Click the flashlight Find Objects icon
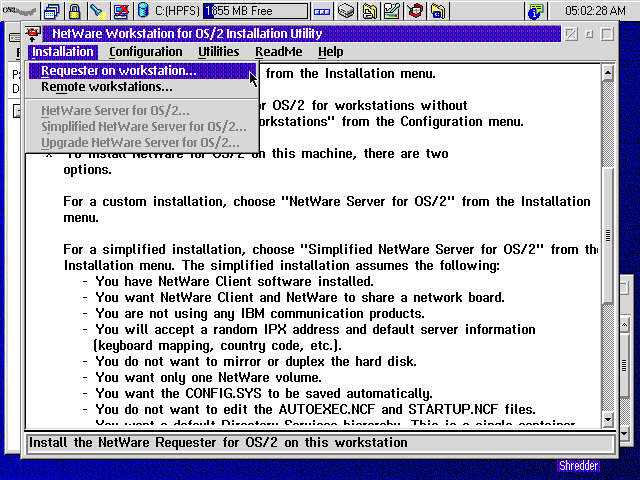Image resolution: width=640 pixels, height=480 pixels. 98,11
